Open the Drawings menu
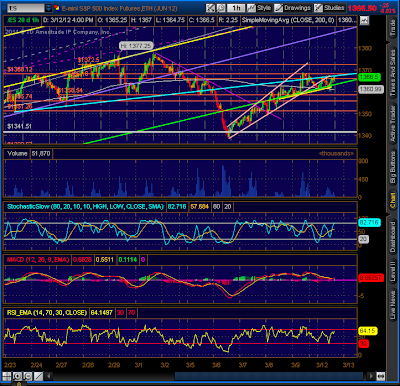Screen dimensions: 400x386 [293, 8]
